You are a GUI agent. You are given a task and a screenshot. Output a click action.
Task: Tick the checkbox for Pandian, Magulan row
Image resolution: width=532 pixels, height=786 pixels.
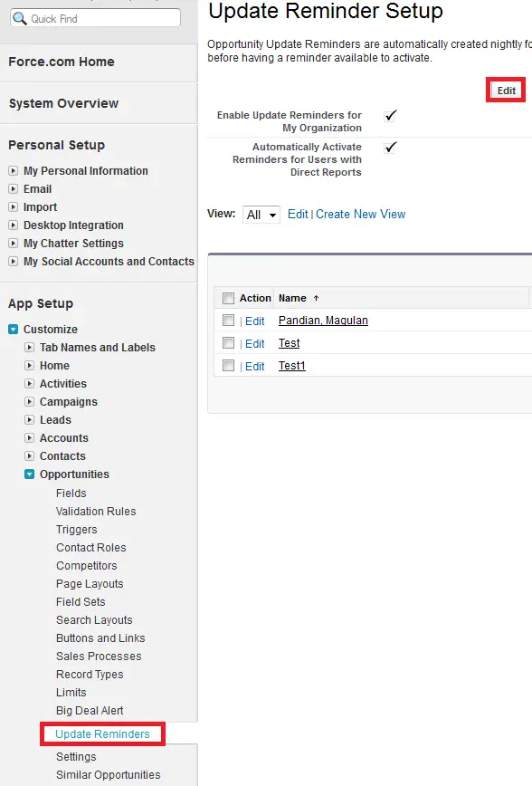pyautogui.click(x=228, y=321)
